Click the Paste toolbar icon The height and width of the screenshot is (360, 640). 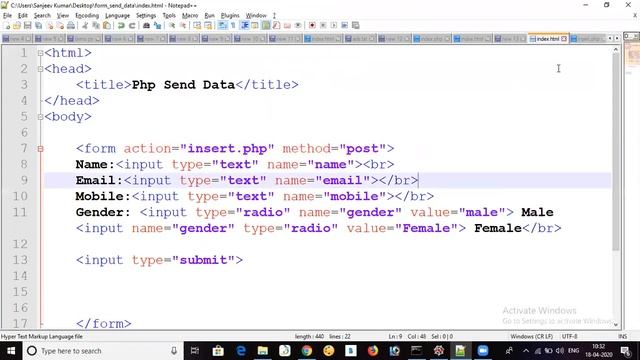coord(107,25)
